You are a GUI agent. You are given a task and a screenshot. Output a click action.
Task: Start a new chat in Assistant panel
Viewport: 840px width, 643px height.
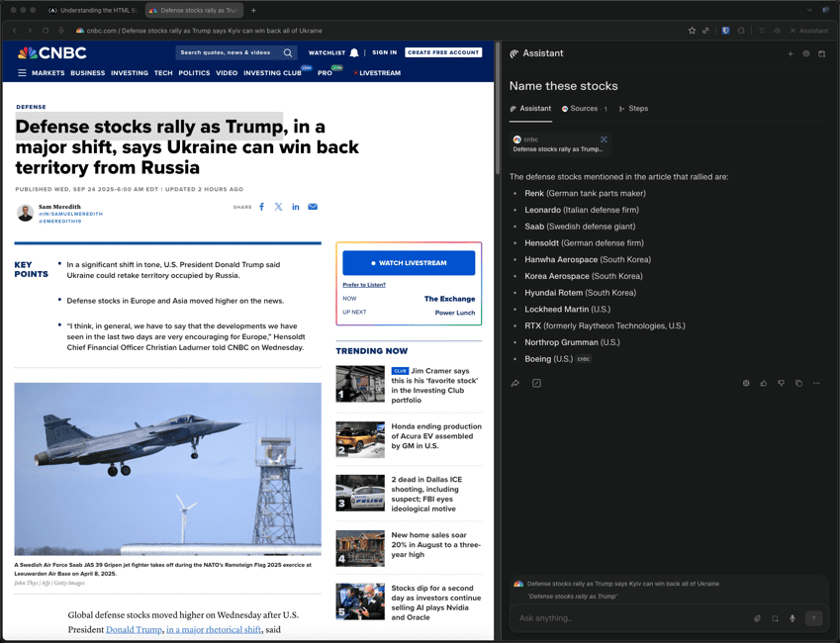pyautogui.click(x=790, y=53)
